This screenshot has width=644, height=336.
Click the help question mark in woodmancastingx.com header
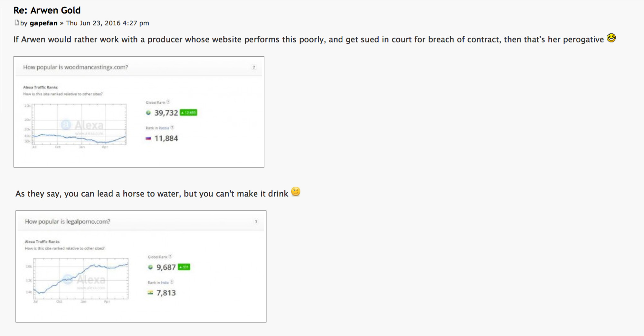coord(254,67)
